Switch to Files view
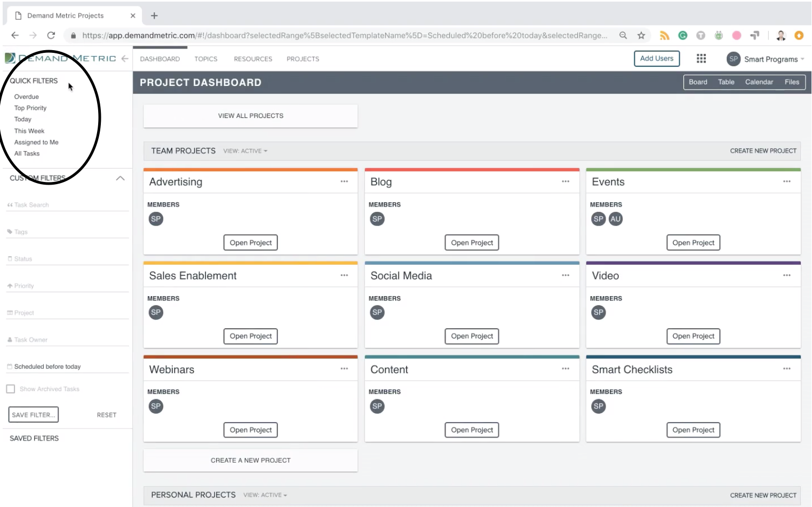 792,82
